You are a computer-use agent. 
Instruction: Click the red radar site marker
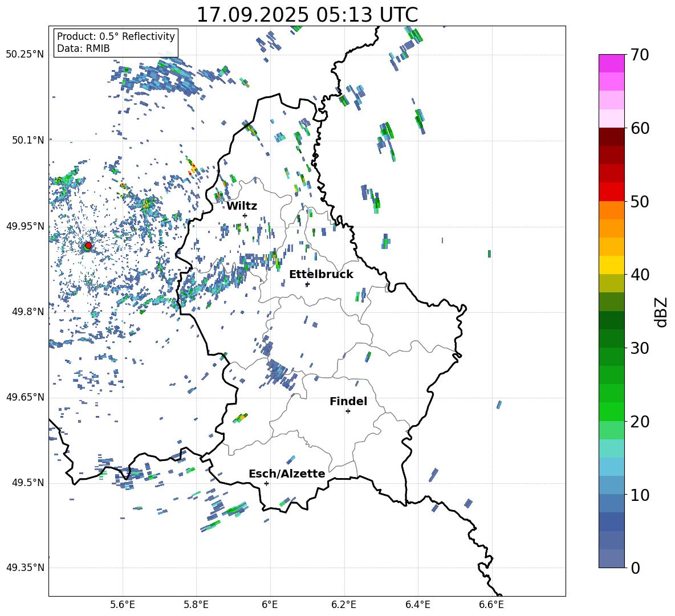[88, 246]
